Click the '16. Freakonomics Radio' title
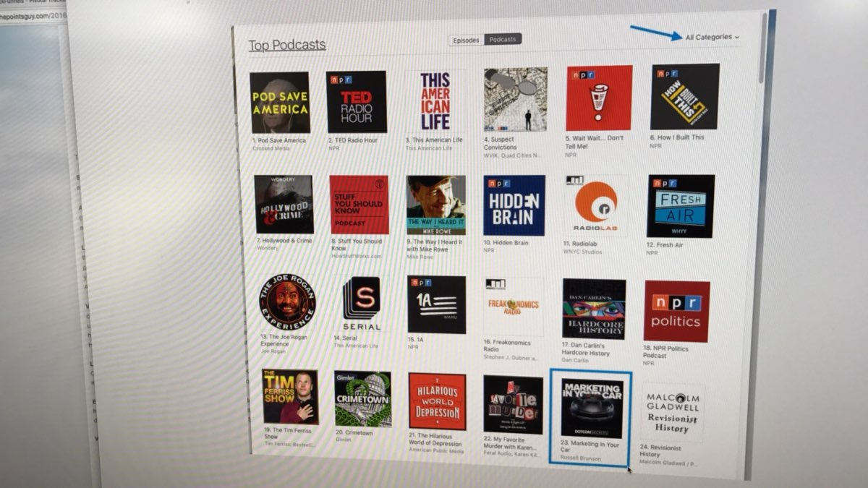 507,346
